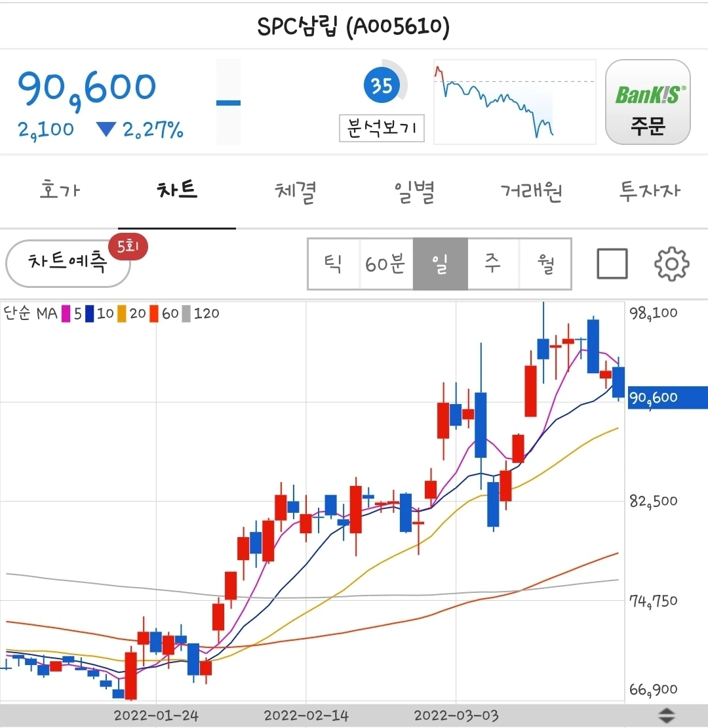Viewport: 708px width, 728px height.
Task: Select 60분 chart interval
Action: pyautogui.click(x=386, y=264)
